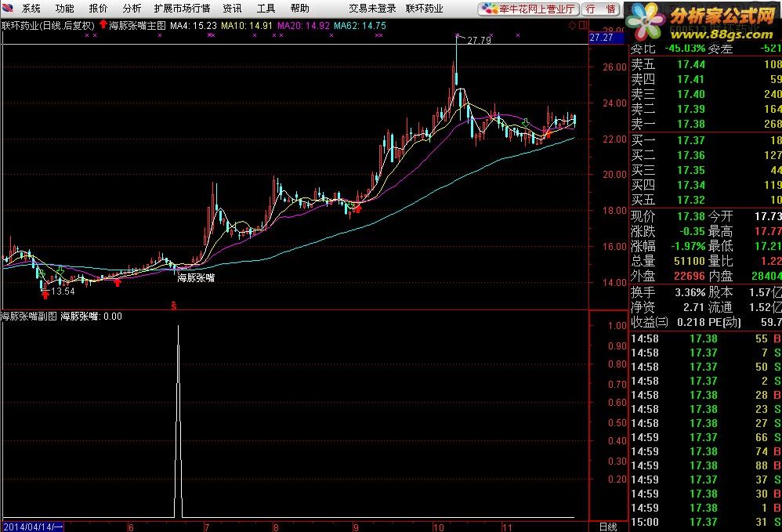This screenshot has height=532, width=782.
Task: Open the 功能 menu
Action: [x=64, y=9]
